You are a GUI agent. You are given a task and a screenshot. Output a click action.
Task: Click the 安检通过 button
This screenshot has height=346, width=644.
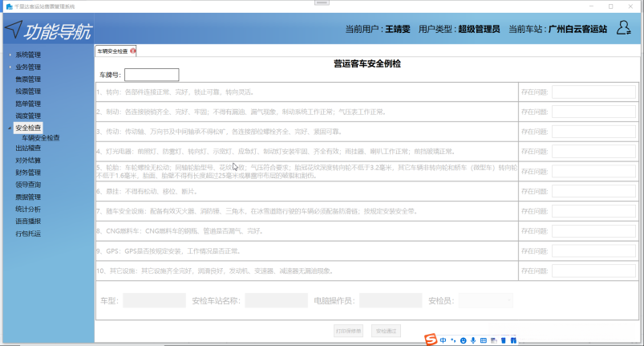pyautogui.click(x=386, y=331)
